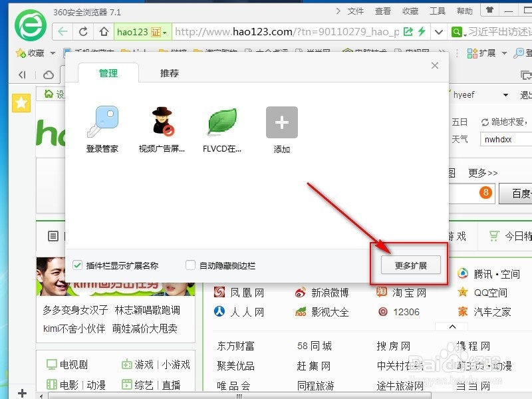This screenshot has height=399, width=532.
Task: Click the 今日特 shopping cart icon
Action: pos(494,235)
